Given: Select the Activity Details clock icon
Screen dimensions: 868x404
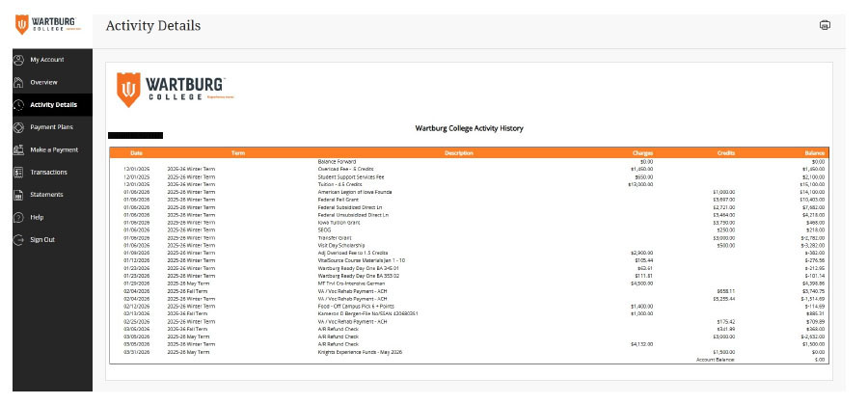Looking at the screenshot, I should point(19,104).
